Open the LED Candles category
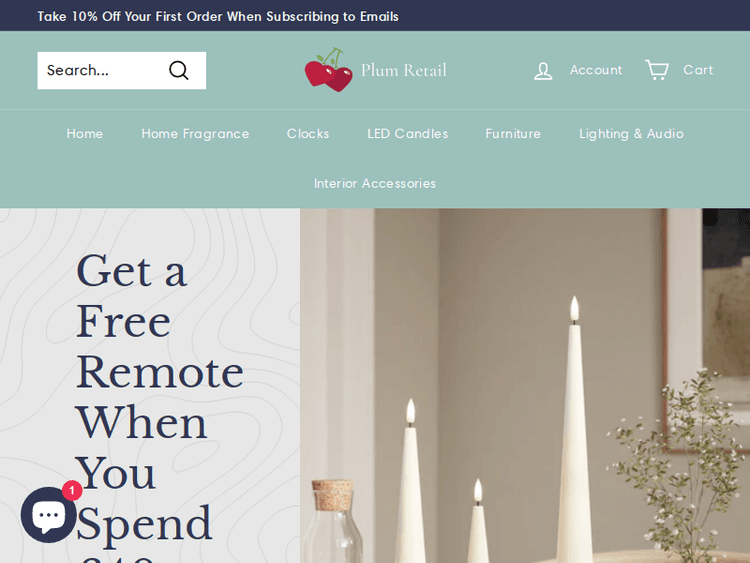 [408, 133]
